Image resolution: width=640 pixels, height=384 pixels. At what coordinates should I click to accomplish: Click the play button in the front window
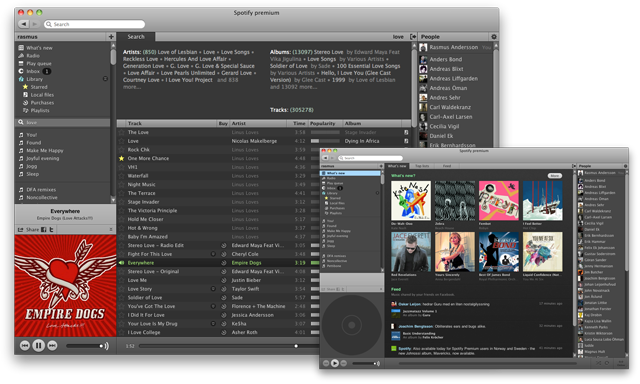coord(335,363)
